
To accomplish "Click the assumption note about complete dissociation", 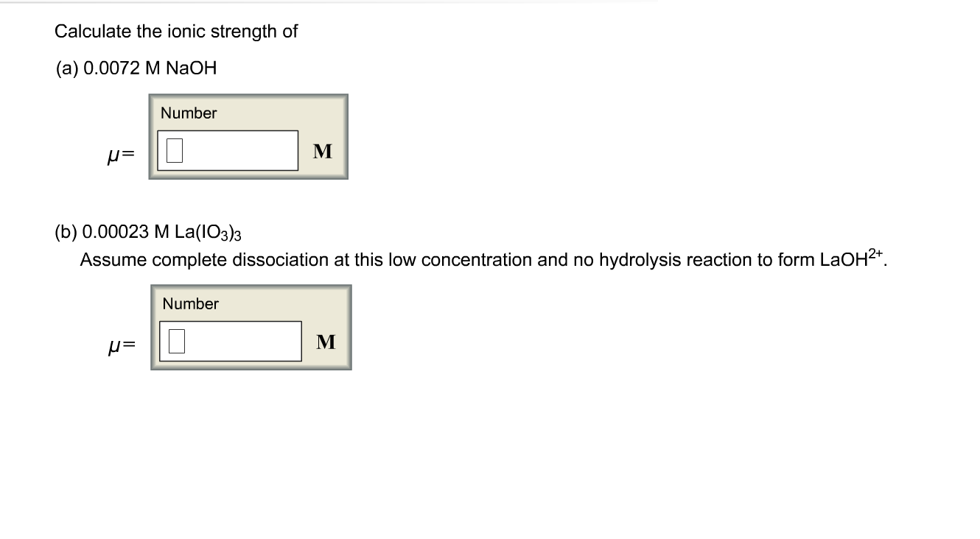I will coord(442,259).
